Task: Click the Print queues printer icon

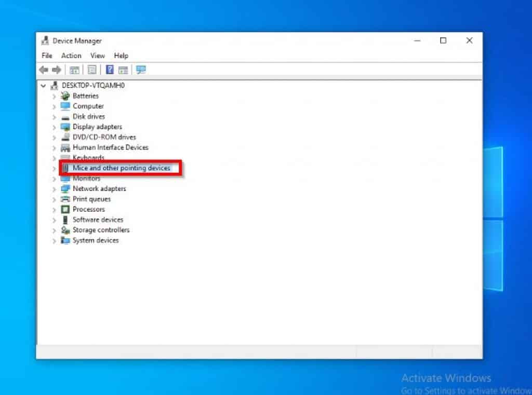Action: (65, 199)
